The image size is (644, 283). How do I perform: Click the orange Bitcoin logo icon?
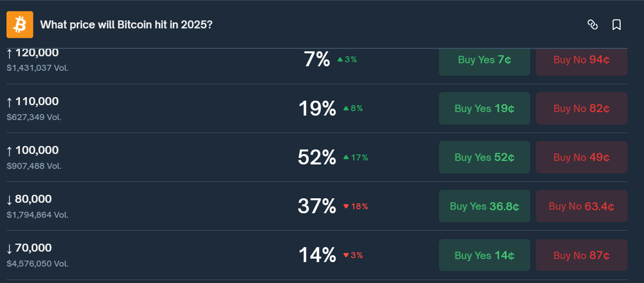(x=20, y=24)
